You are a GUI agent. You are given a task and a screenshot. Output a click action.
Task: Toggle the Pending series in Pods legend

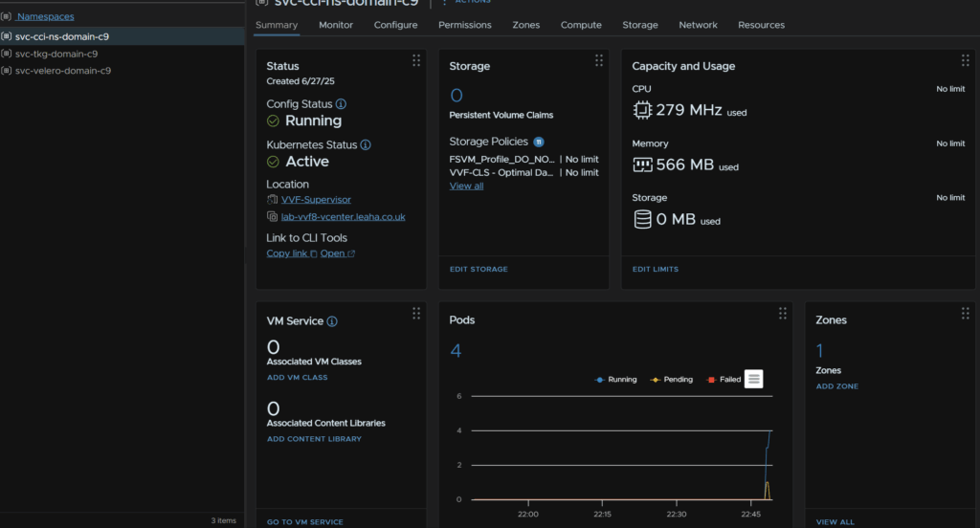(x=671, y=380)
